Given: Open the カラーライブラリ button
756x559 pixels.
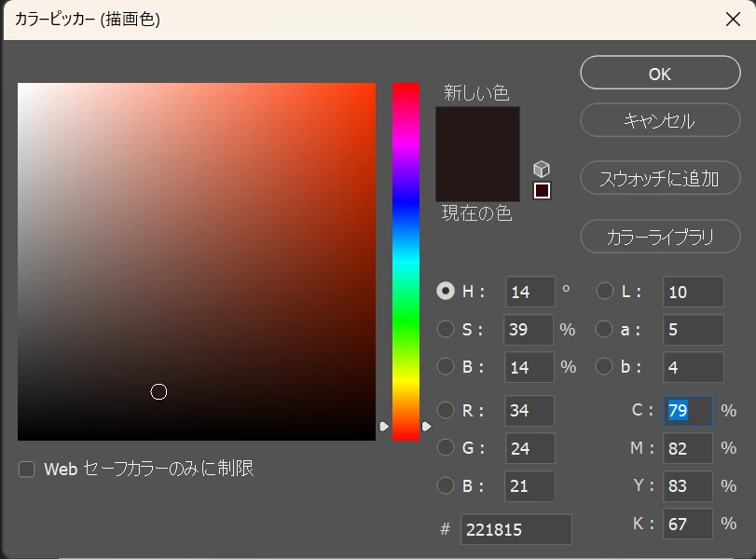Looking at the screenshot, I should pos(660,237).
